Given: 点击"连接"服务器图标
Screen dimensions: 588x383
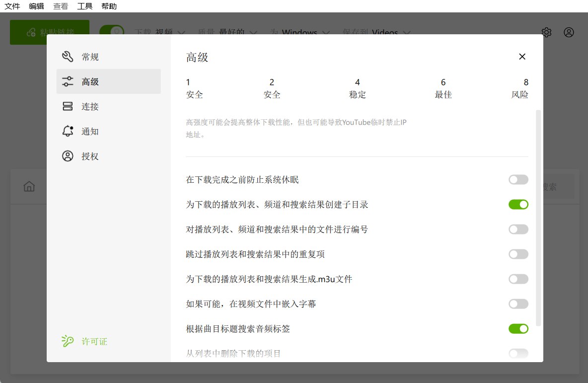Looking at the screenshot, I should [x=68, y=106].
